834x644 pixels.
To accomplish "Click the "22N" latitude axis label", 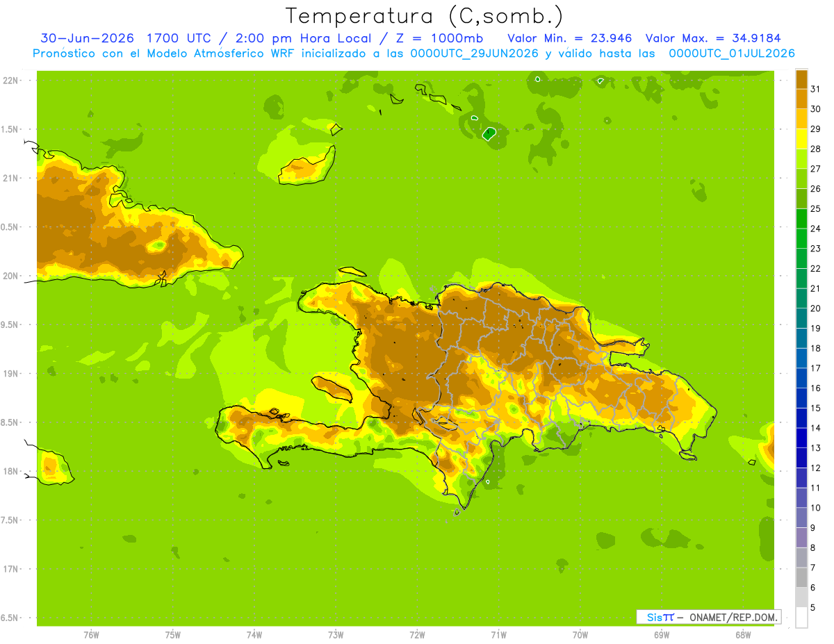I will (x=11, y=81).
